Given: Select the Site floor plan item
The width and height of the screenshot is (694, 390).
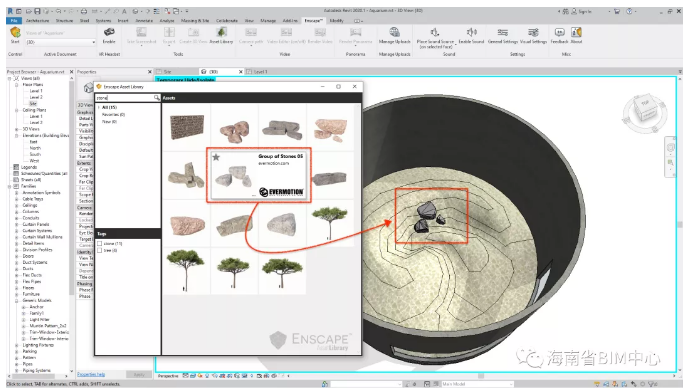Looking at the screenshot, I should [x=33, y=104].
